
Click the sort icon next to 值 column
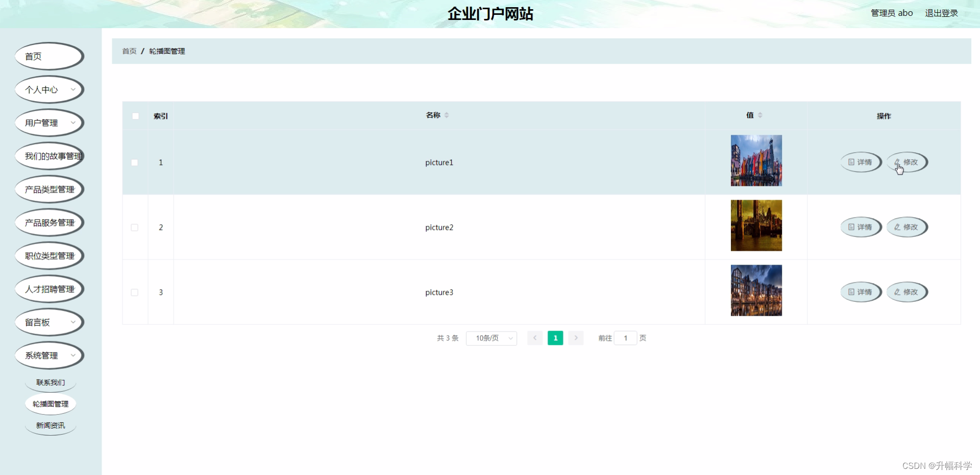761,115
